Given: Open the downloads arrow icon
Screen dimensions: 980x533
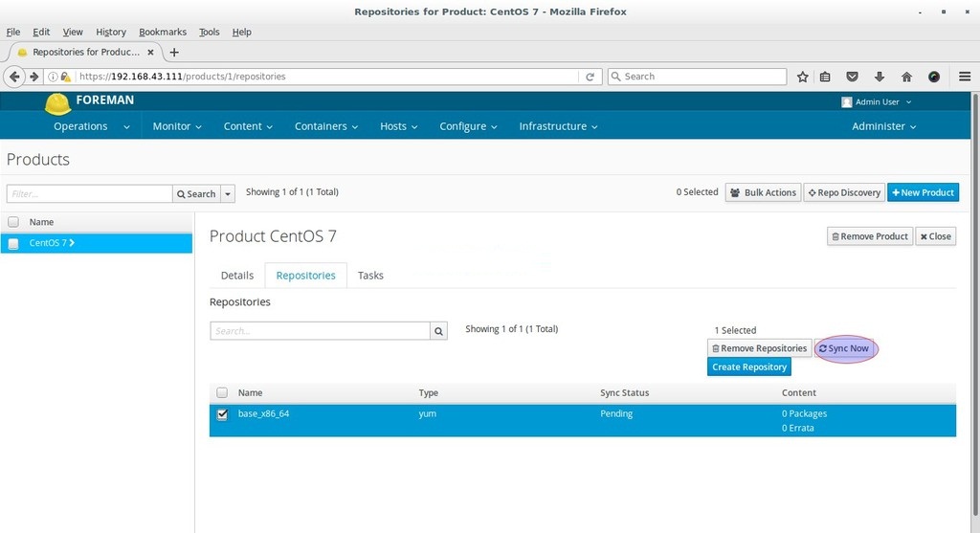Looking at the screenshot, I should coord(880,77).
